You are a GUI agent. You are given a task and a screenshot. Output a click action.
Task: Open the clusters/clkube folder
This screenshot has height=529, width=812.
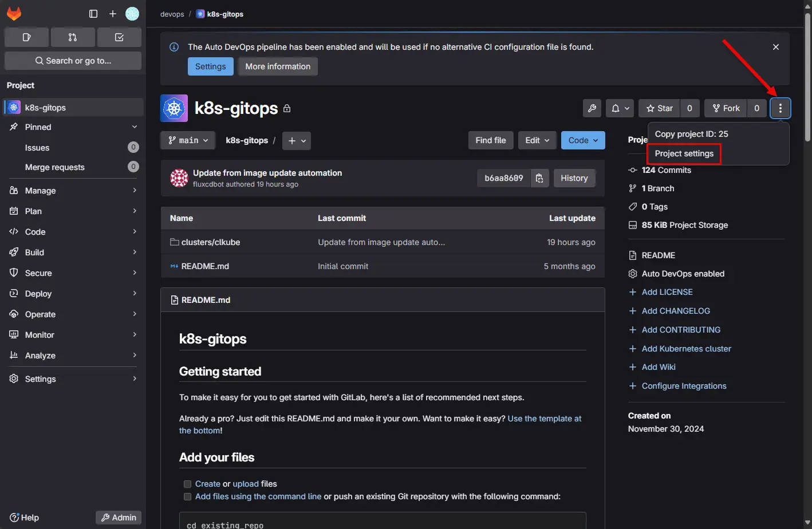(x=211, y=242)
